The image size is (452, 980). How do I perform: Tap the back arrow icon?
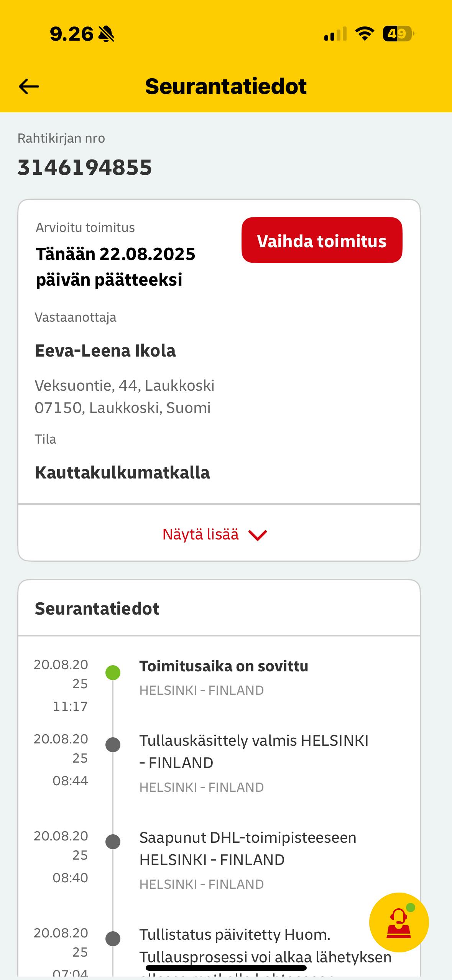coord(29,87)
